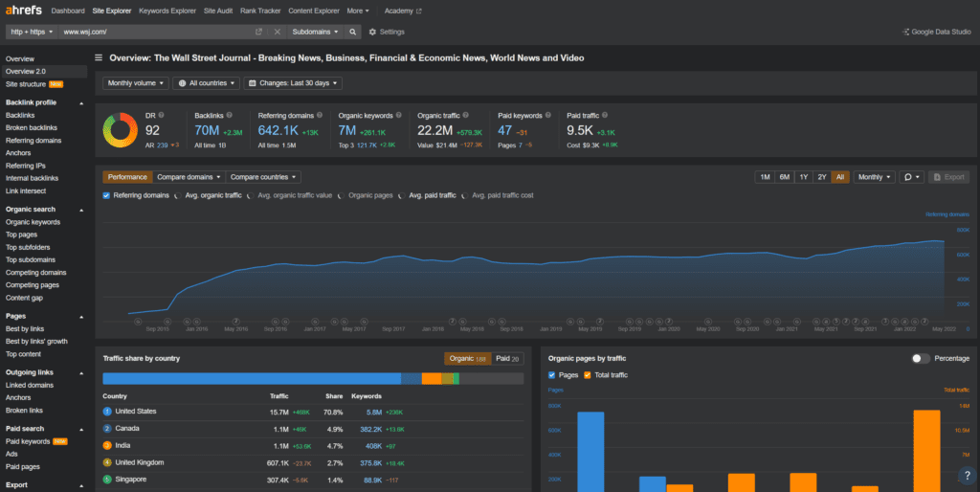Click Paid keywords help icon

548,115
